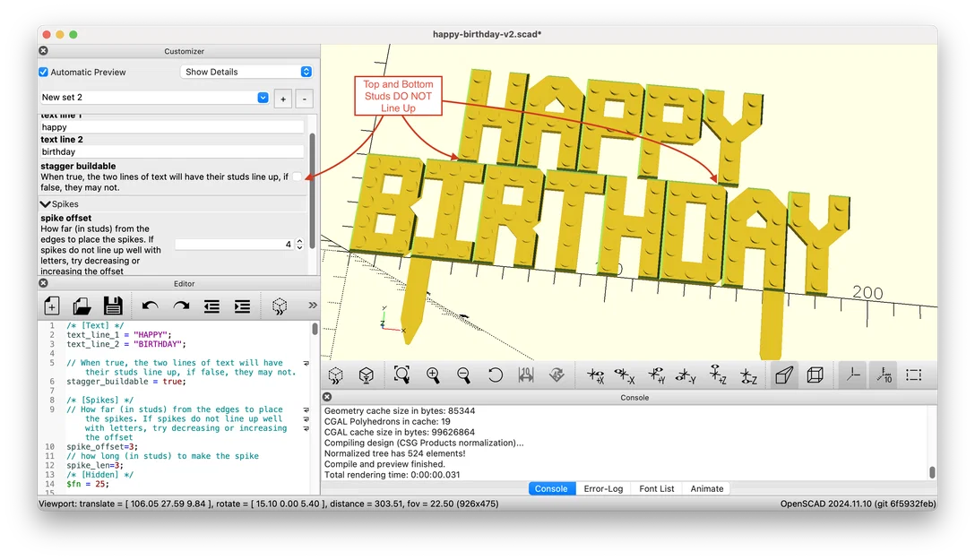Click the text line 2 birthday field

[172, 151]
